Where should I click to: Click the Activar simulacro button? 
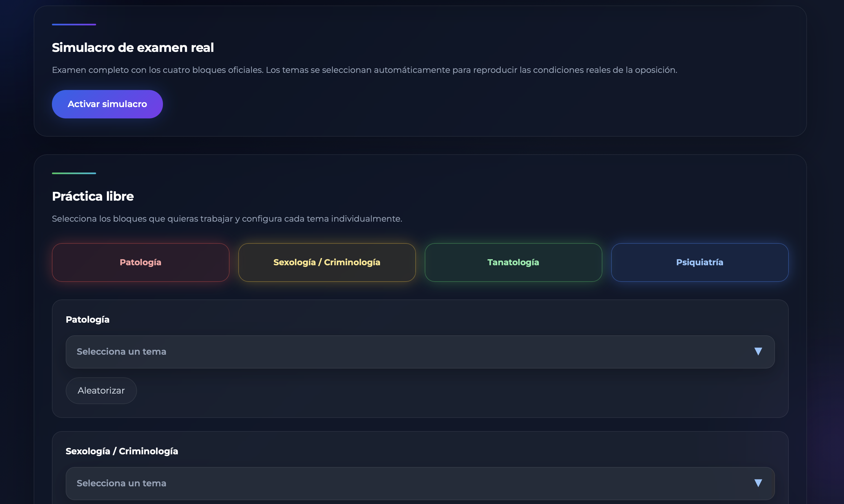pos(107,104)
